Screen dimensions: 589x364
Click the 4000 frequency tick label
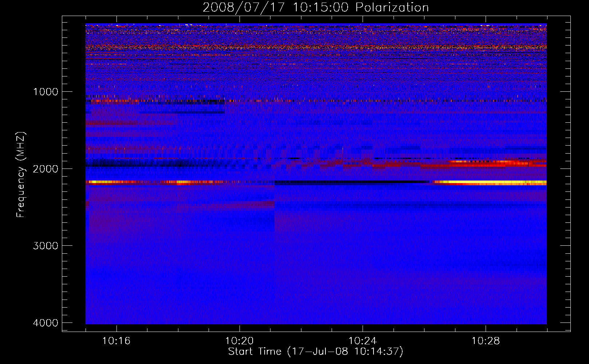tap(46, 323)
